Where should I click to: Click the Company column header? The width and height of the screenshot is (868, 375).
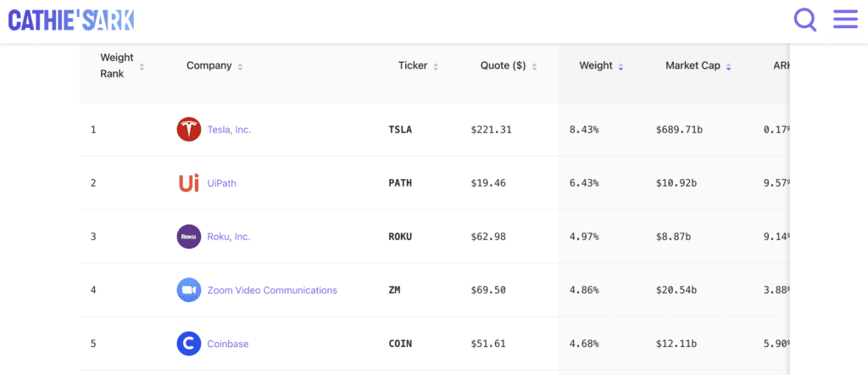(x=209, y=65)
